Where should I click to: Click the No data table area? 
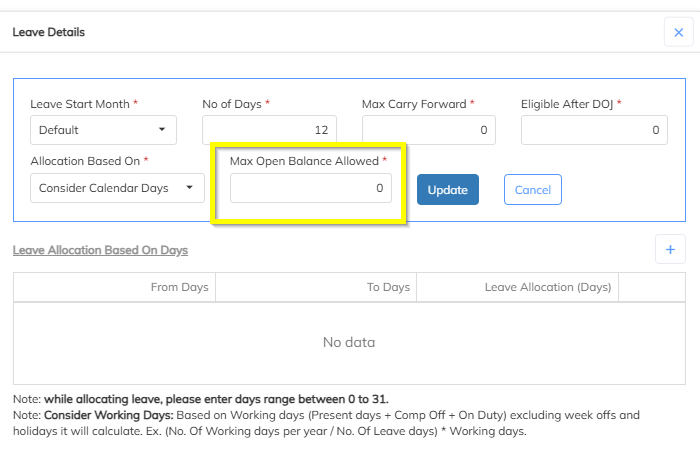click(349, 342)
